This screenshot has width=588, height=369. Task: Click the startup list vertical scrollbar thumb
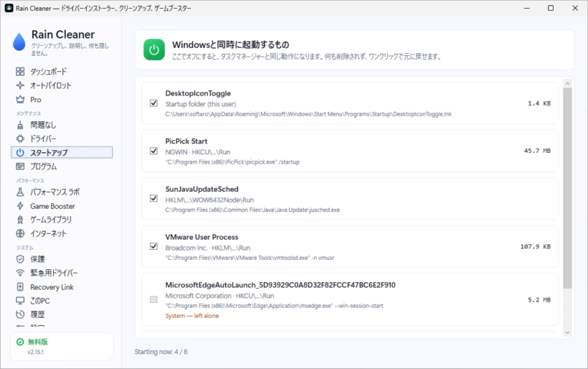(x=567, y=188)
